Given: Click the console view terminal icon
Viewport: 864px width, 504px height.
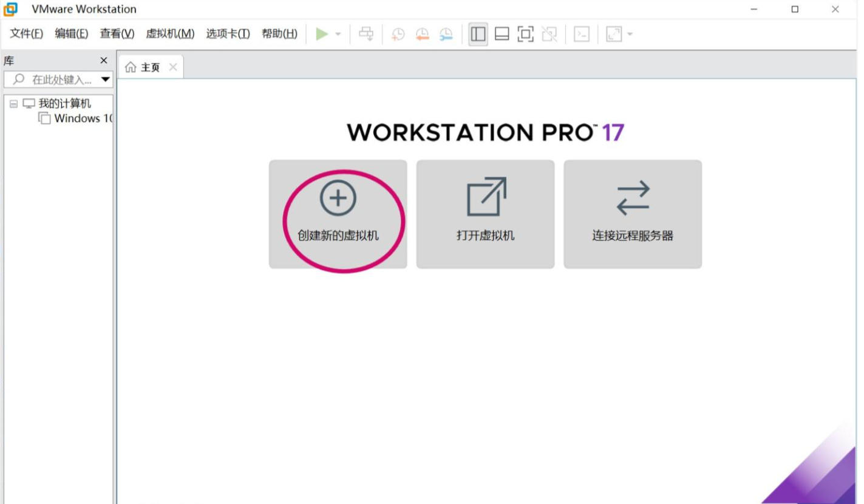Looking at the screenshot, I should (582, 34).
